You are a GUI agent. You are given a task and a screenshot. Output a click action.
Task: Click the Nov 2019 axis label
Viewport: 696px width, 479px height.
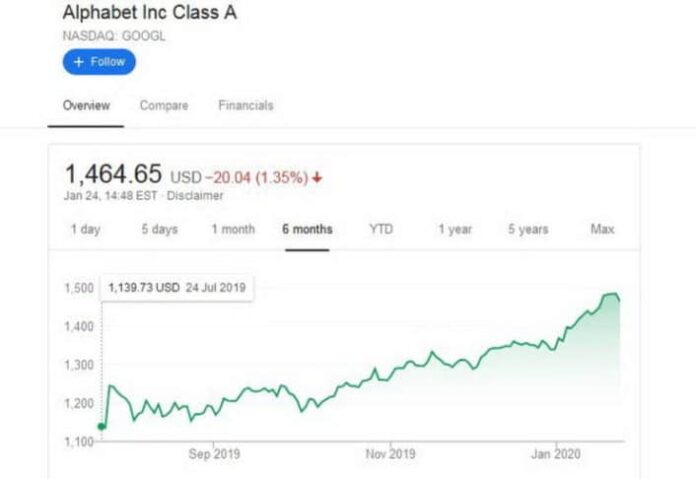pos(391,454)
